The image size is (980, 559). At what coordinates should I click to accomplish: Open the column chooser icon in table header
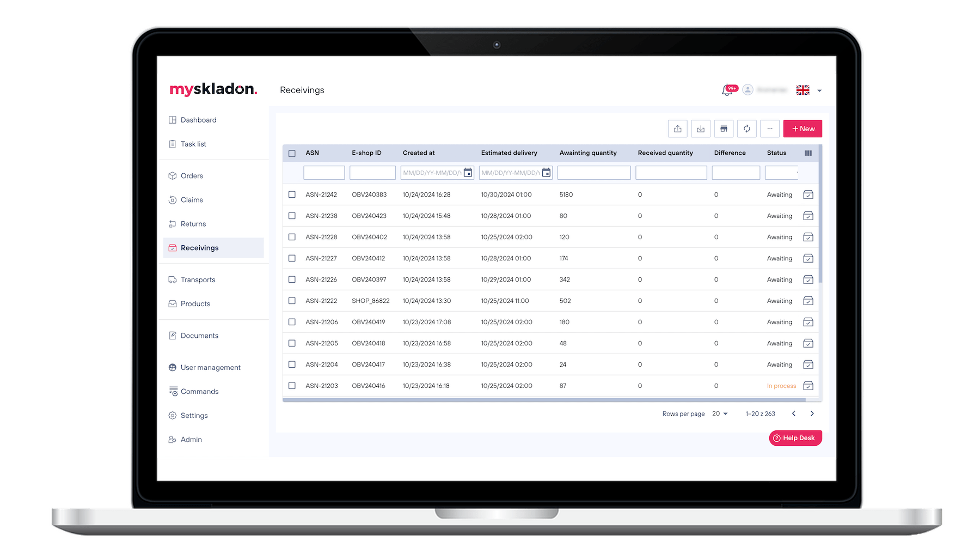[x=808, y=153]
